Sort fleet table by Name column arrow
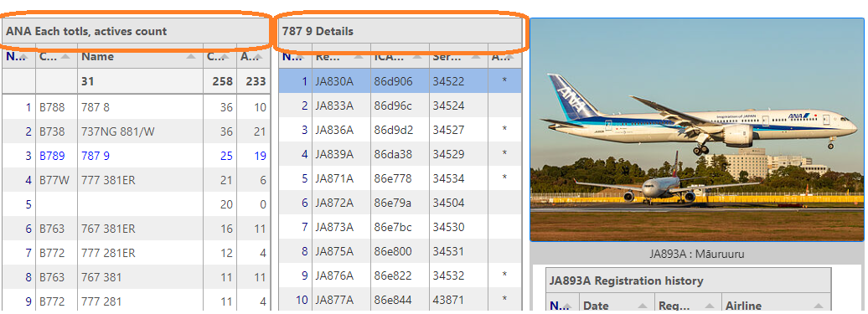 [192, 56]
